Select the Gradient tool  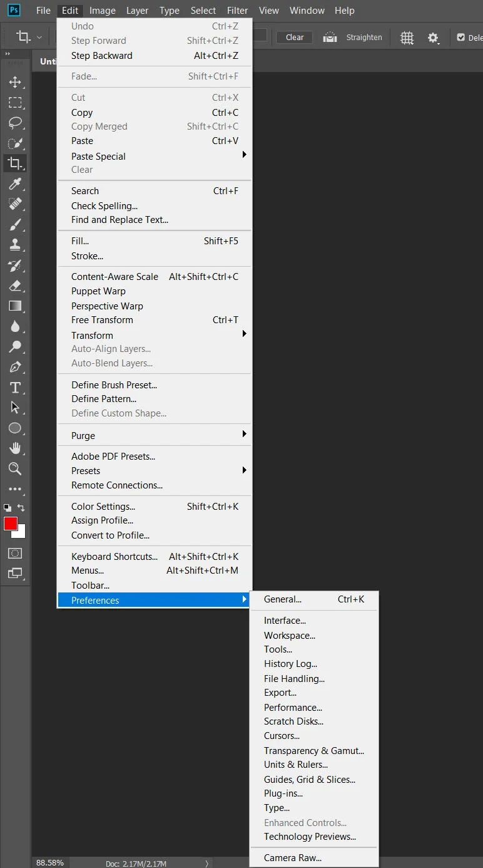pos(15,306)
